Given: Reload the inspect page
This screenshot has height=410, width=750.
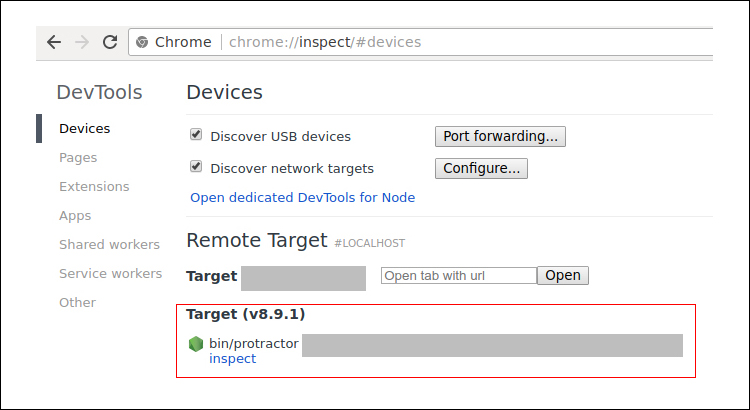Looking at the screenshot, I should 110,42.
